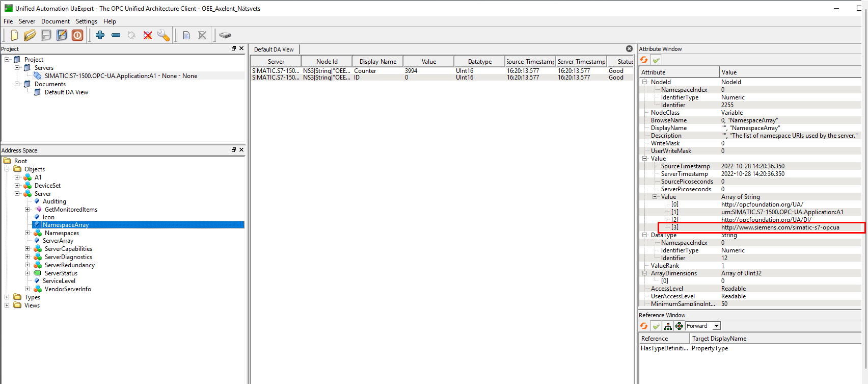868x384 pixels.
Task: Click the blue minus Remove Server icon
Action: (116, 35)
